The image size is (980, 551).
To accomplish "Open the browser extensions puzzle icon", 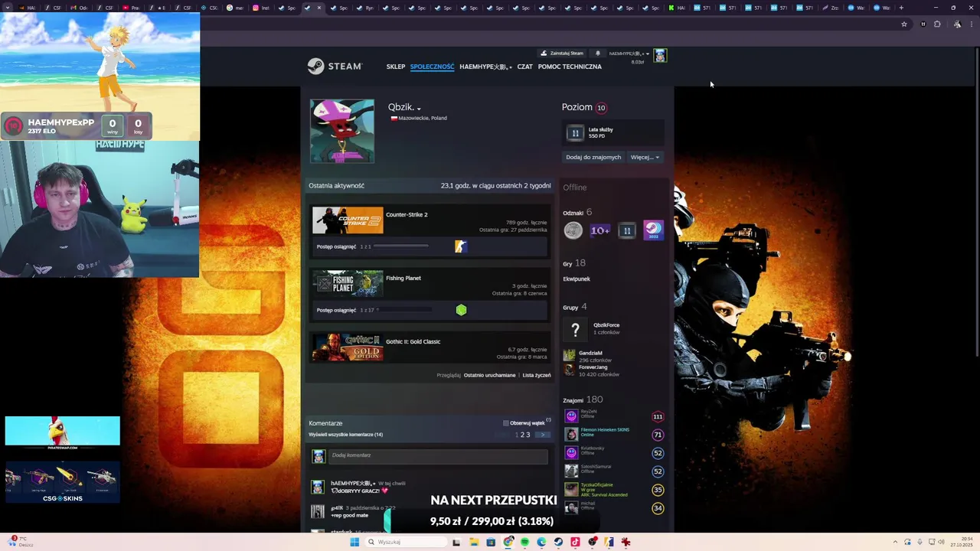I will pyautogui.click(x=937, y=24).
